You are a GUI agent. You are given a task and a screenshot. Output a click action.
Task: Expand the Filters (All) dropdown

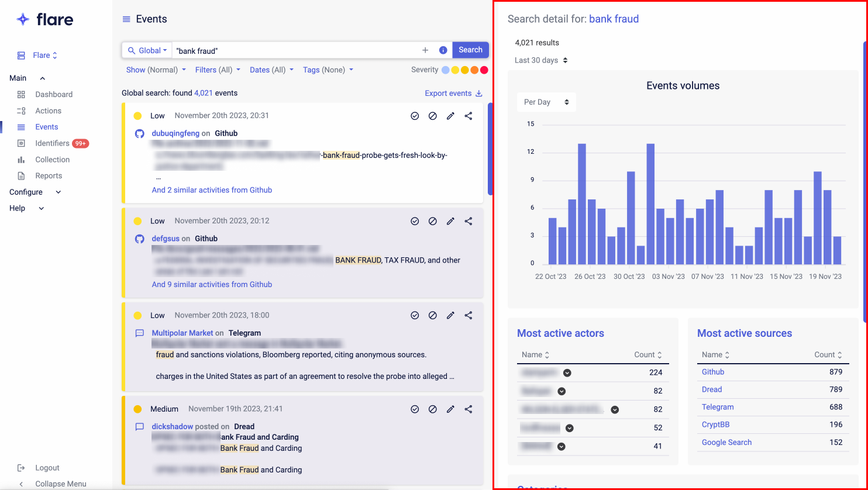[218, 70]
